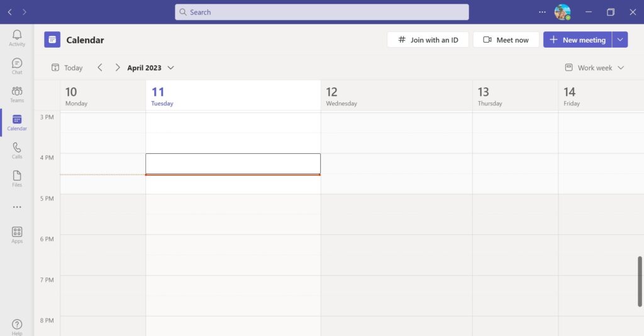The image size is (644, 336).
Task: Go to the next week
Action: click(117, 68)
